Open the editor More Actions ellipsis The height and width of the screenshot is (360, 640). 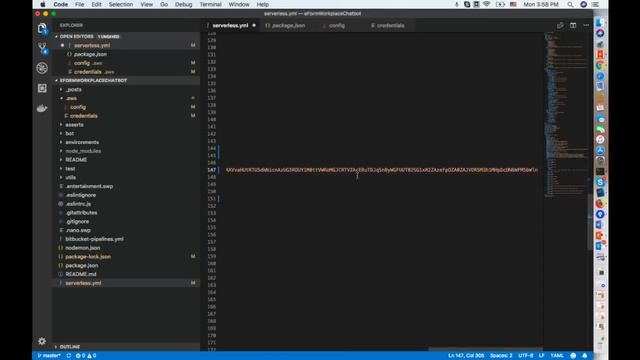586,25
